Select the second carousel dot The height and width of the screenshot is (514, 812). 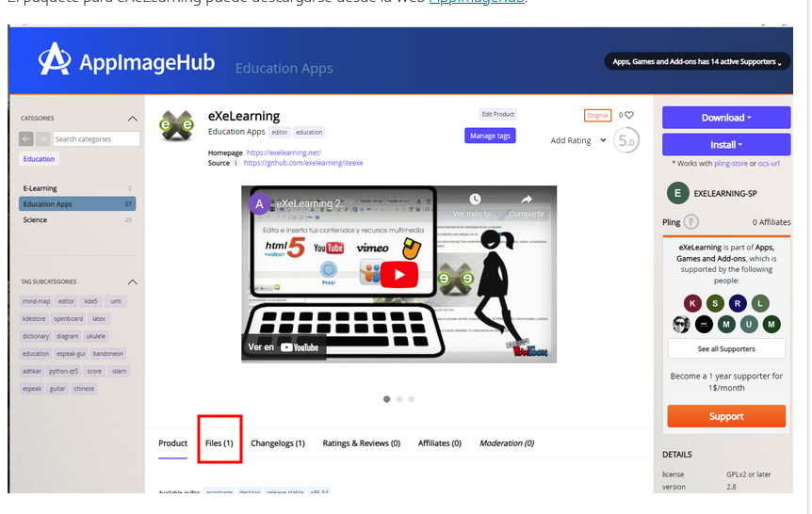399,399
